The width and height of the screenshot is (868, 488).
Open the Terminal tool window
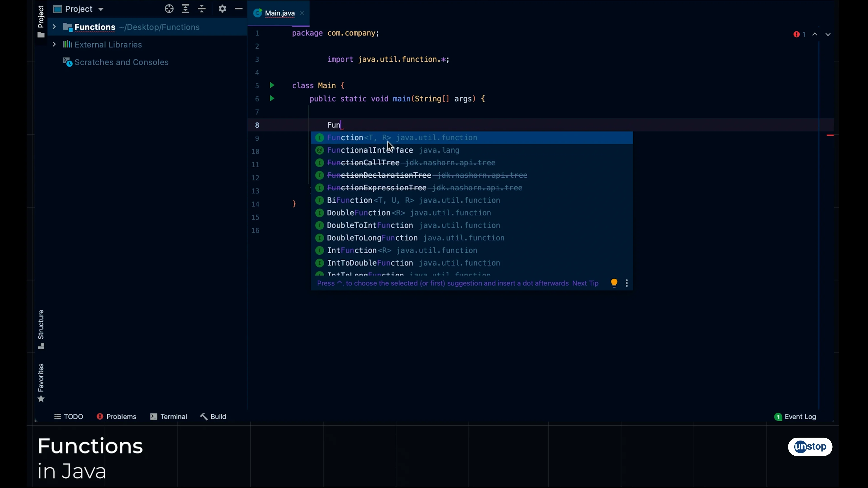coord(174,417)
